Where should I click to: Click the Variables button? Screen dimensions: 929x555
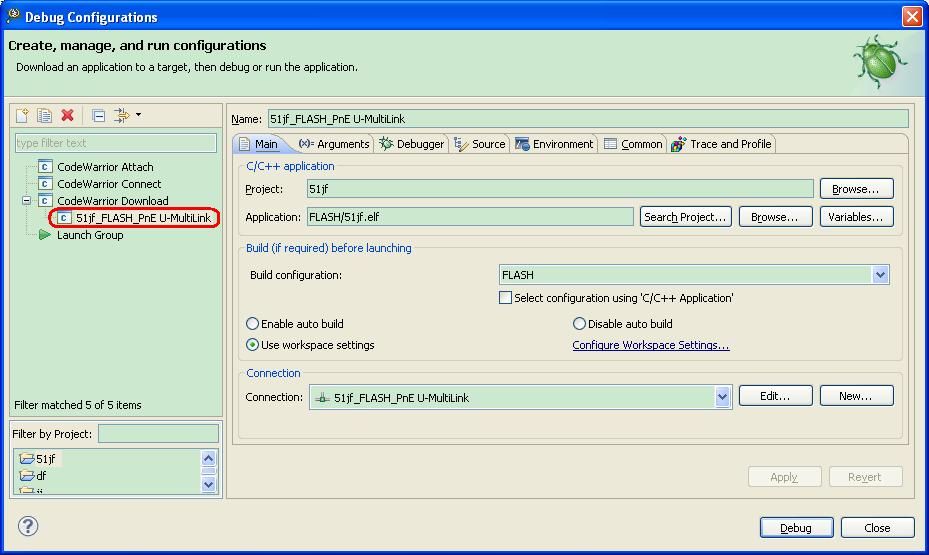pos(856,217)
